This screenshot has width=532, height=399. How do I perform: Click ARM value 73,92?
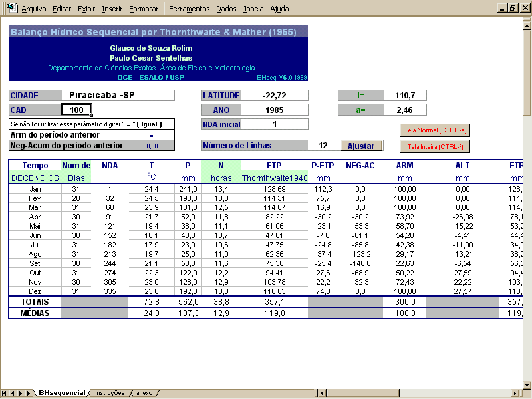click(405, 217)
